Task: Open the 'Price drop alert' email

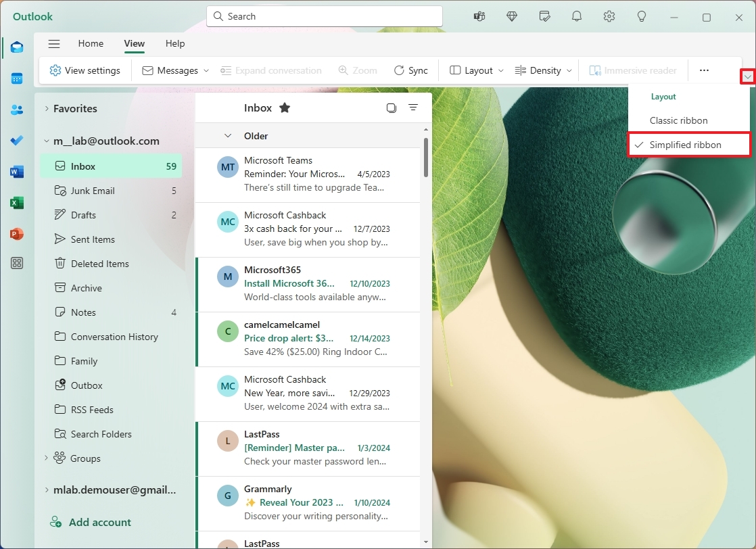Action: (308, 339)
